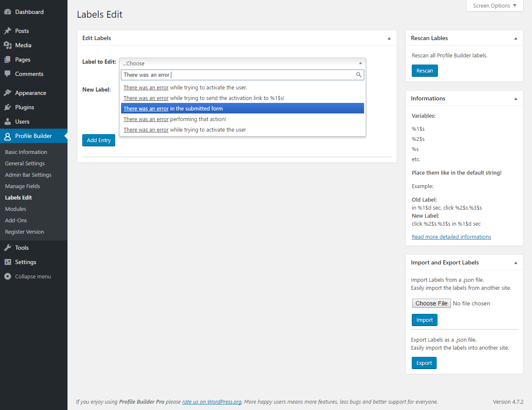Click the Posts pushpin icon
This screenshot has width=532, height=410.
click(8, 31)
